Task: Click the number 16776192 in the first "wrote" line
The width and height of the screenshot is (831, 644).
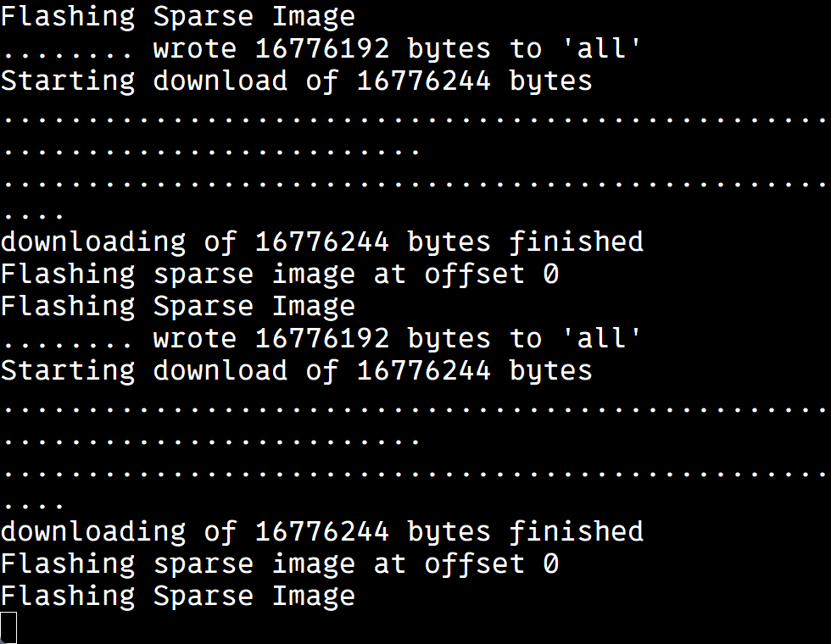Action: 322,49
